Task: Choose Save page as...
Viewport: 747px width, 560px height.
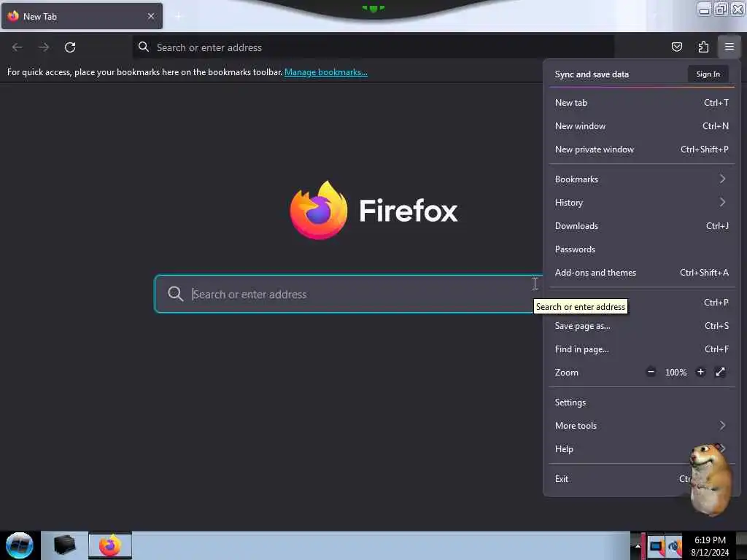Action: (x=641, y=326)
